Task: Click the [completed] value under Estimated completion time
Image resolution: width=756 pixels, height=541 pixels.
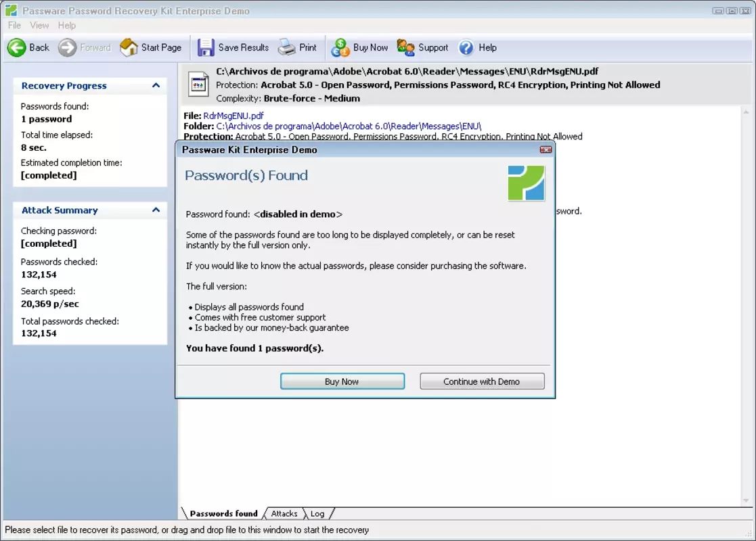Action: coord(49,175)
